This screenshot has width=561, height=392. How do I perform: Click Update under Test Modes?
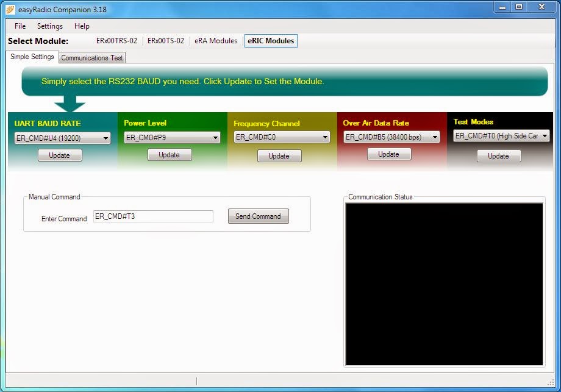point(499,156)
